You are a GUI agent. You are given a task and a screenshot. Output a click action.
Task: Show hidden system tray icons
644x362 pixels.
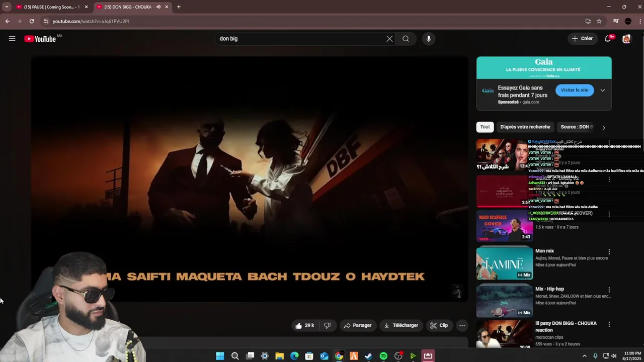[584, 356]
